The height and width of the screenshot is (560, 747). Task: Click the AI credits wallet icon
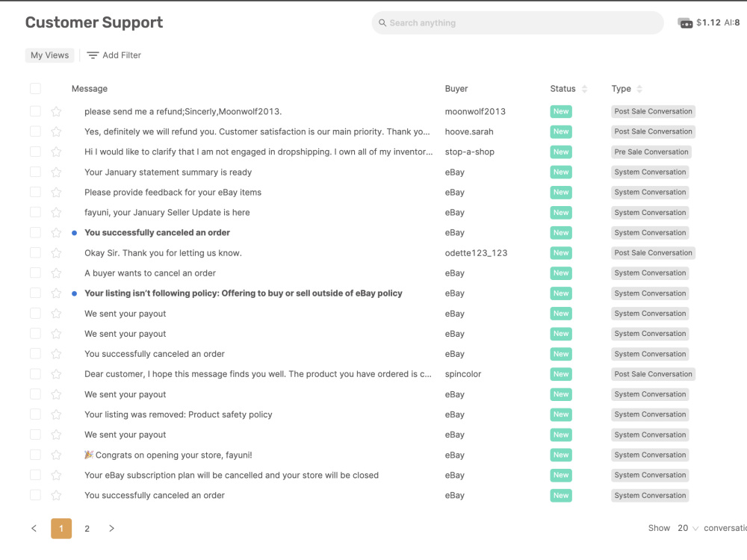(685, 23)
